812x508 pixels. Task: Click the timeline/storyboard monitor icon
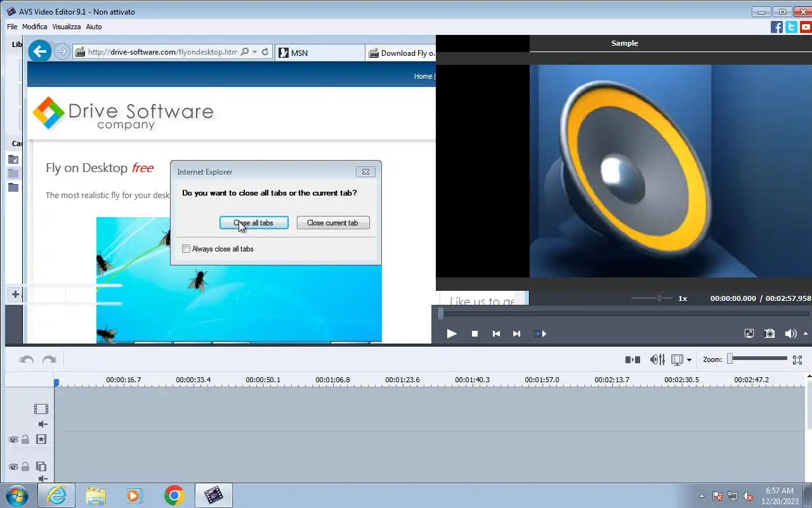[677, 359]
